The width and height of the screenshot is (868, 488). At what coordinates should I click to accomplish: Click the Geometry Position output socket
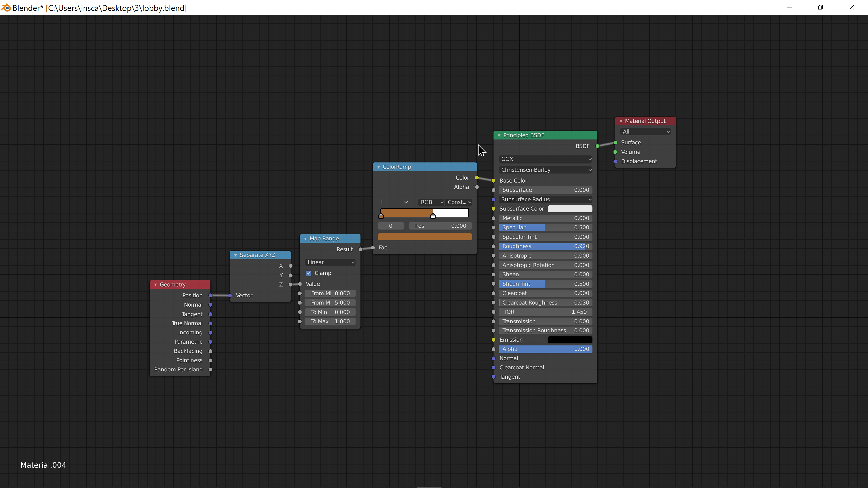tap(211, 295)
